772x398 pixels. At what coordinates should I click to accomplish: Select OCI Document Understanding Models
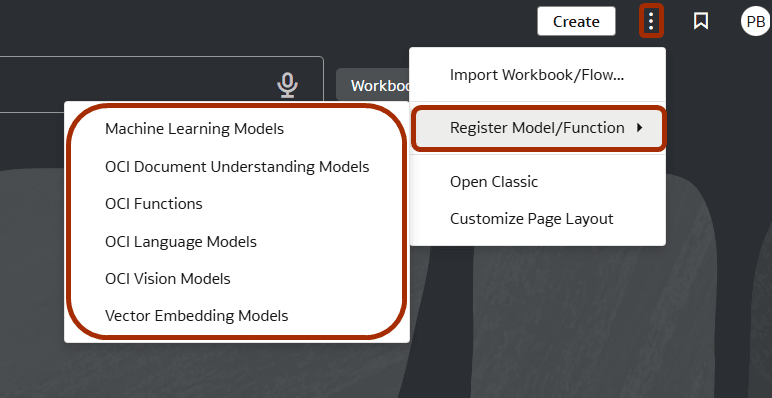tap(237, 167)
